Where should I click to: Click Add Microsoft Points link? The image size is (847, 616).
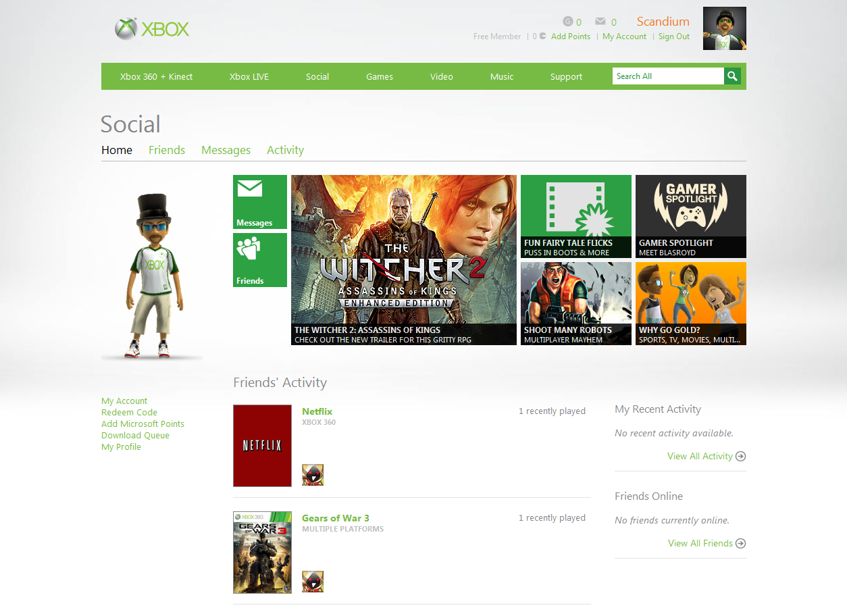tap(143, 424)
